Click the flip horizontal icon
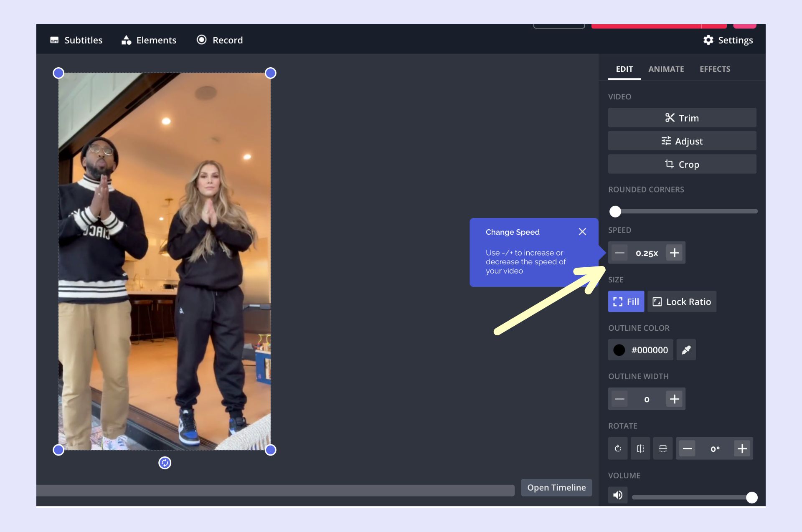The height and width of the screenshot is (532, 802). 640,448
